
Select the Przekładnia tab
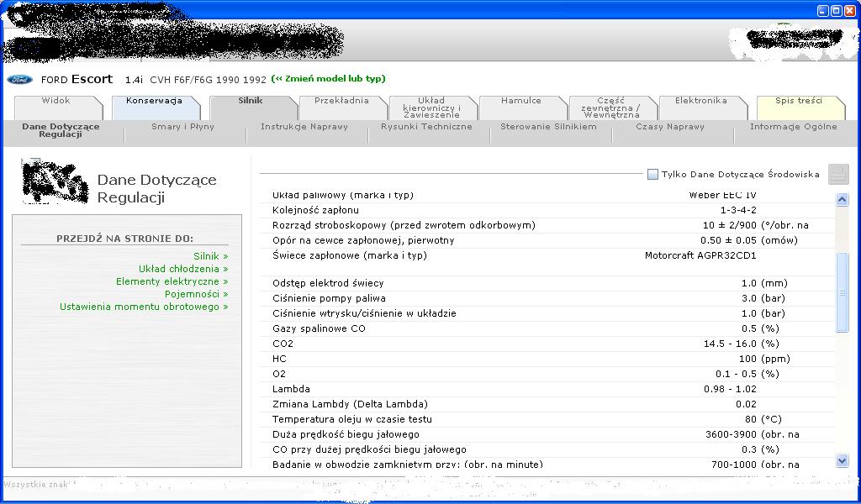[x=341, y=101]
